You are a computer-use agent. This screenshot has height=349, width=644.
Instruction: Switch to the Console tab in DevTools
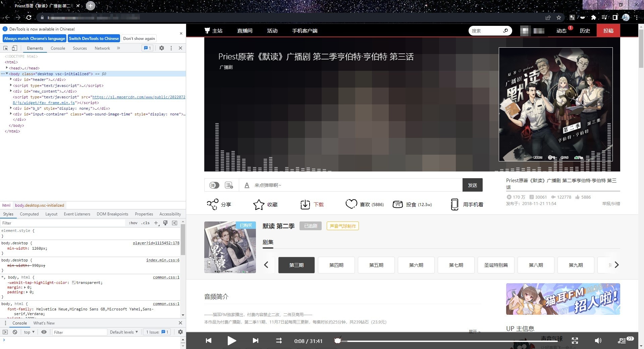[x=58, y=48]
